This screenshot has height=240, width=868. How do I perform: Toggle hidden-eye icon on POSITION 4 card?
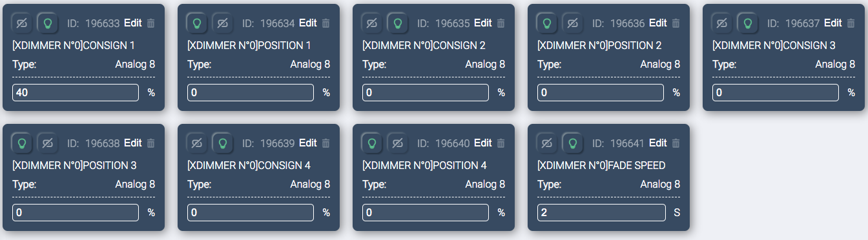pyautogui.click(x=397, y=143)
